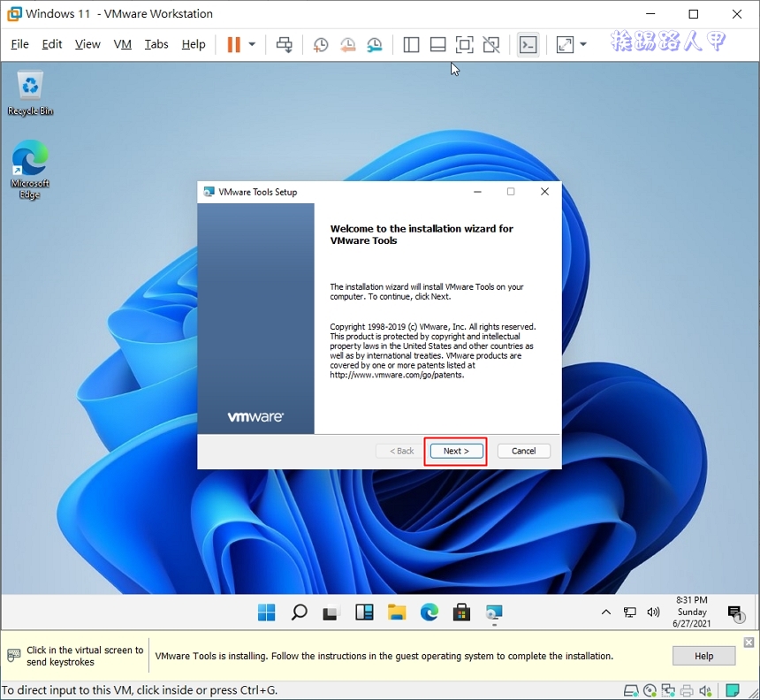Click the virtual hard disk status icon
This screenshot has height=700, width=760.
pos(631,690)
